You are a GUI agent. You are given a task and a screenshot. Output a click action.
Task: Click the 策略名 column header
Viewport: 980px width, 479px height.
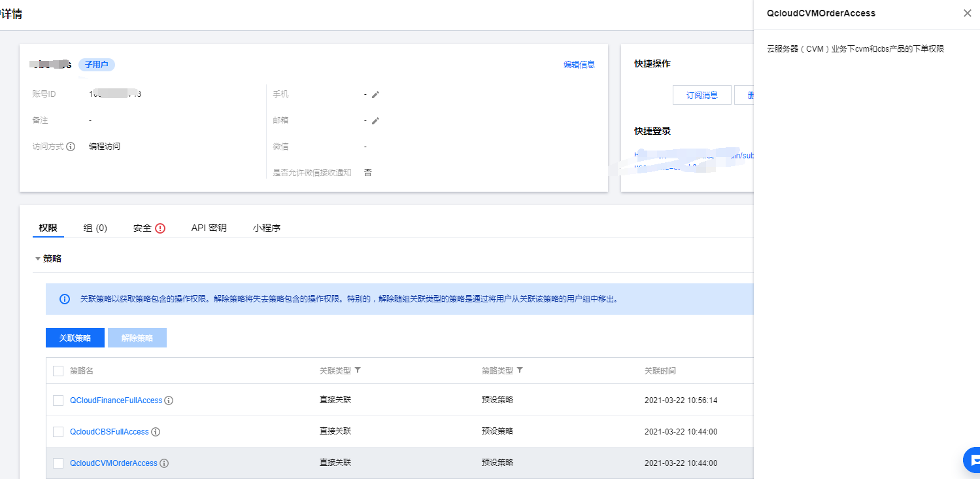(x=82, y=371)
